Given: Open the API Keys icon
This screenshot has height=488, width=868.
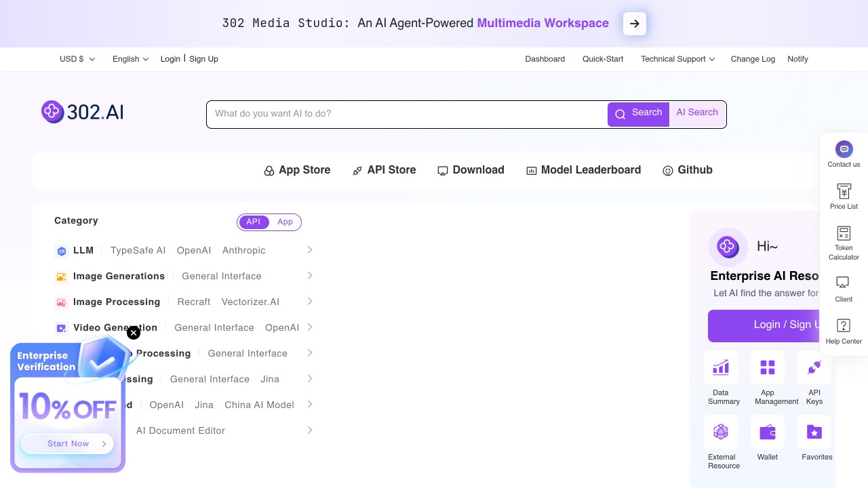Looking at the screenshot, I should pos(814,367).
